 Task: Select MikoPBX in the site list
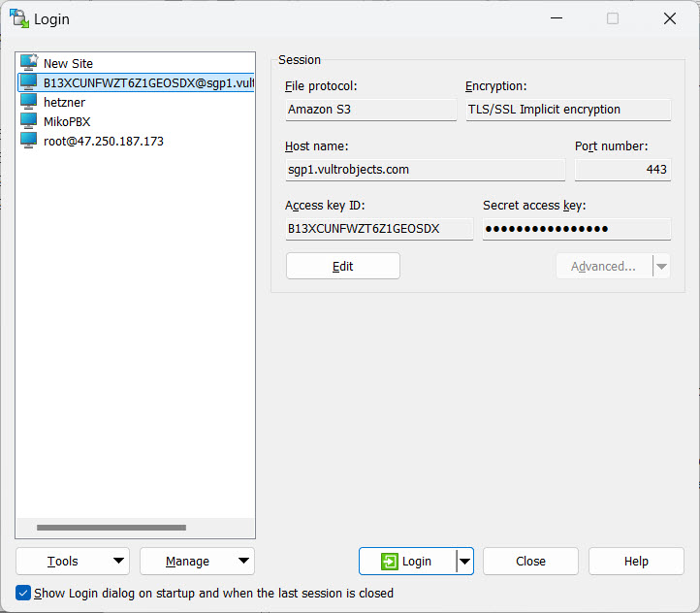tap(67, 121)
